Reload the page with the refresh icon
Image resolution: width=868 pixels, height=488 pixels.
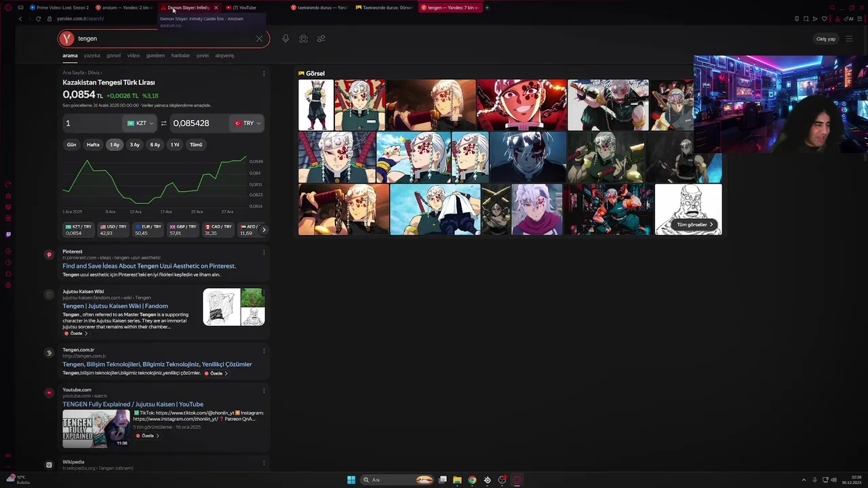pos(38,19)
